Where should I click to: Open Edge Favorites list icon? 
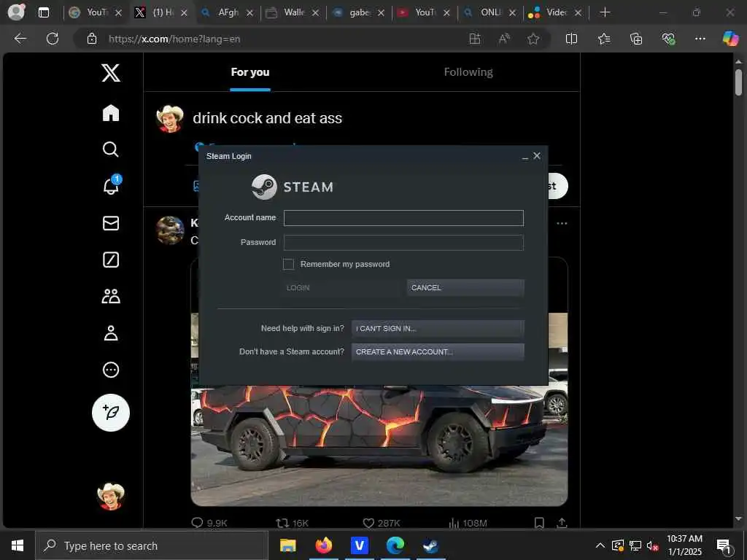[603, 39]
